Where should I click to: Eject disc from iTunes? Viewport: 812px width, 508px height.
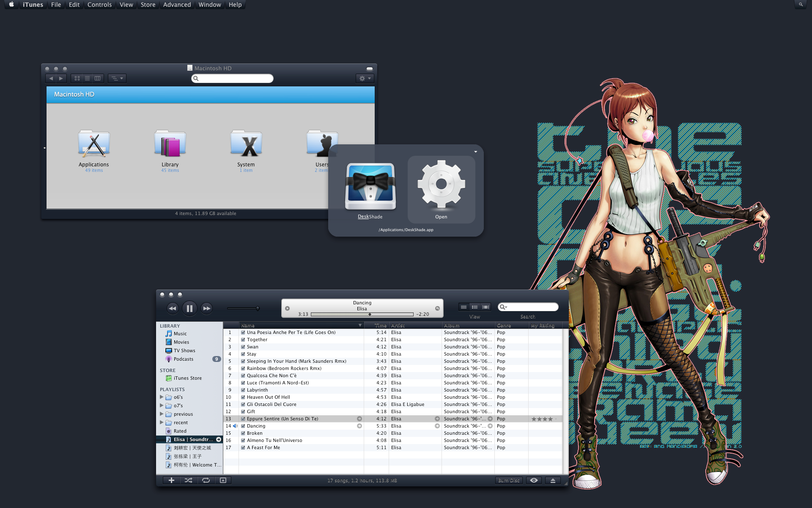pyautogui.click(x=553, y=480)
